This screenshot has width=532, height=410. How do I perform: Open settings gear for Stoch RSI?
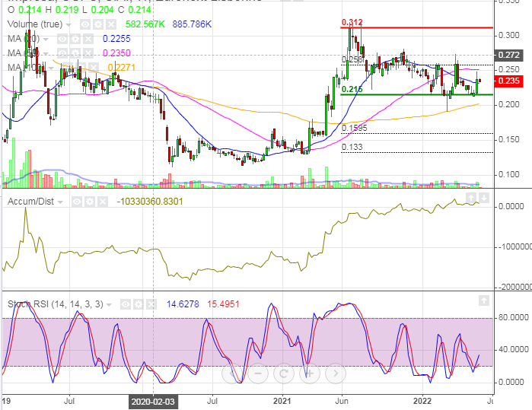[139, 304]
